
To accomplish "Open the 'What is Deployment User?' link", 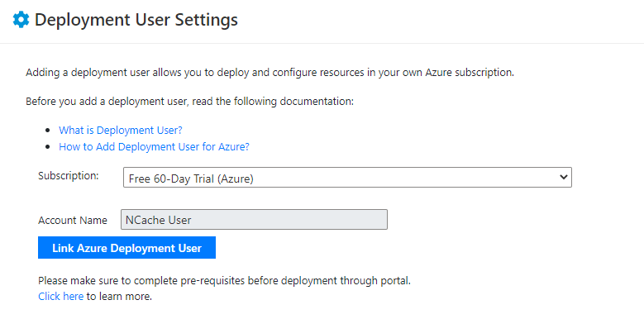I will click(x=121, y=130).
